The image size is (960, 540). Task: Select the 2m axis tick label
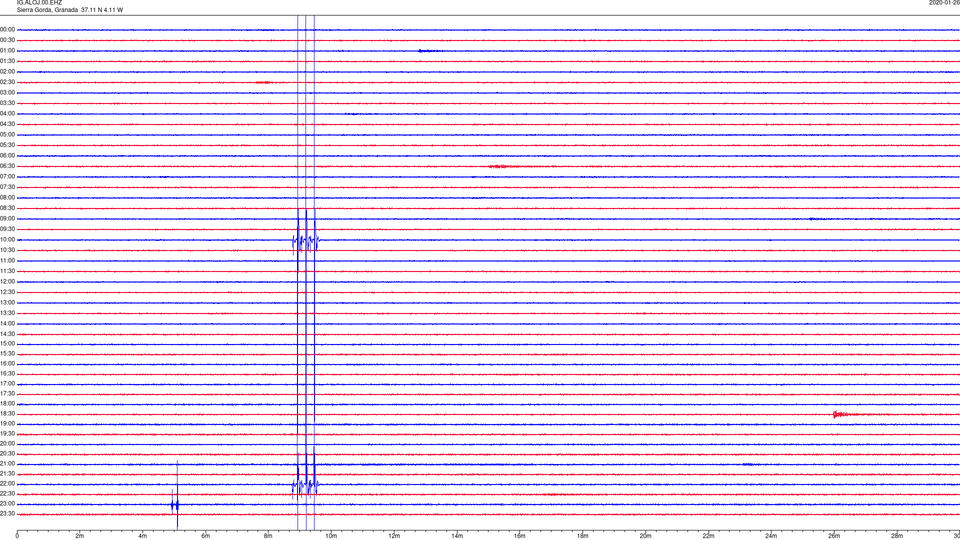[x=80, y=536]
